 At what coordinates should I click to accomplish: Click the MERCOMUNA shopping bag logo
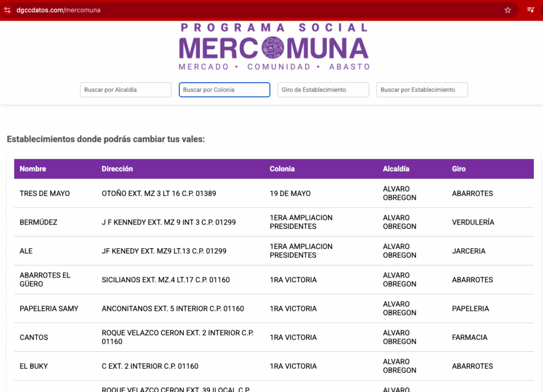pyautogui.click(x=273, y=48)
